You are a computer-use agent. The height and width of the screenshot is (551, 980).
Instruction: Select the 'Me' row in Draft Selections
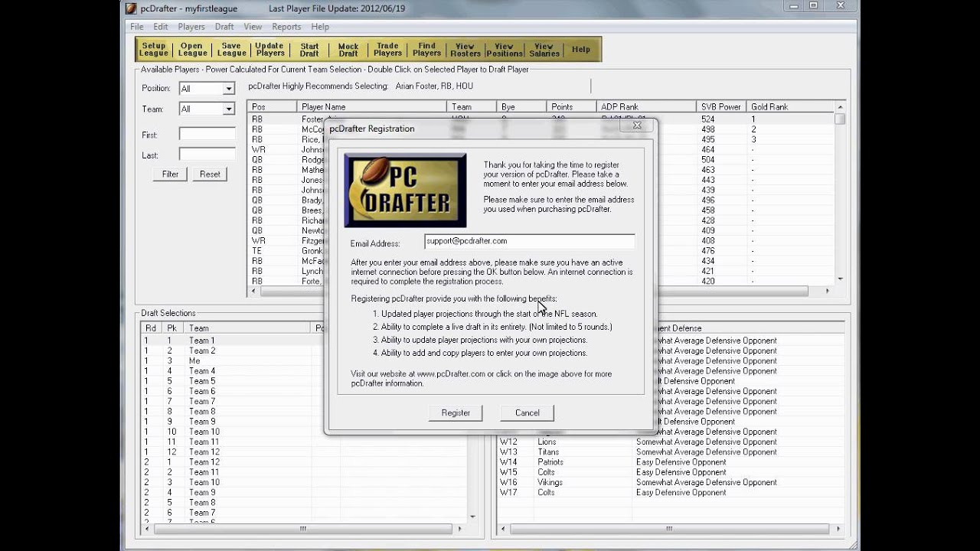pos(304,360)
